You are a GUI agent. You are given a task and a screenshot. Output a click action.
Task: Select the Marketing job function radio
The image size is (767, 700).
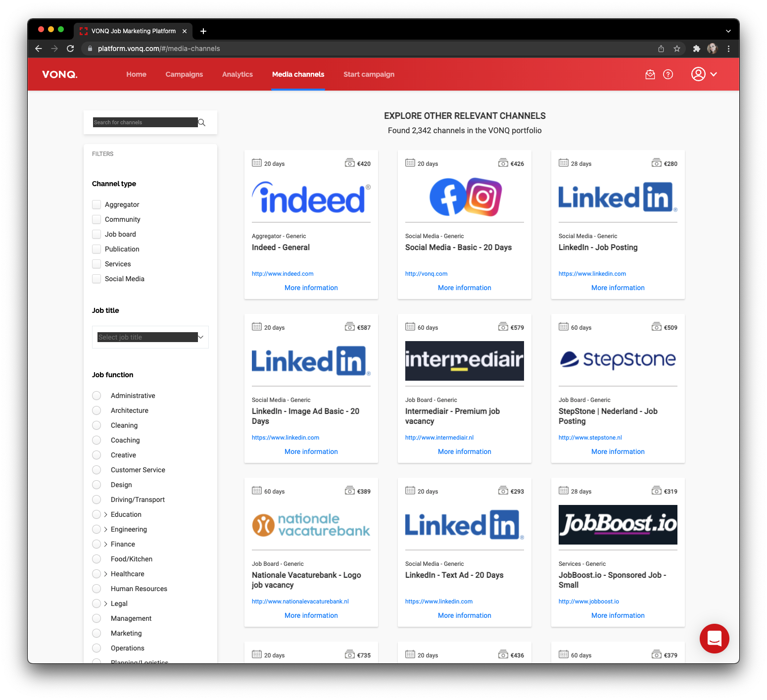tap(96, 633)
